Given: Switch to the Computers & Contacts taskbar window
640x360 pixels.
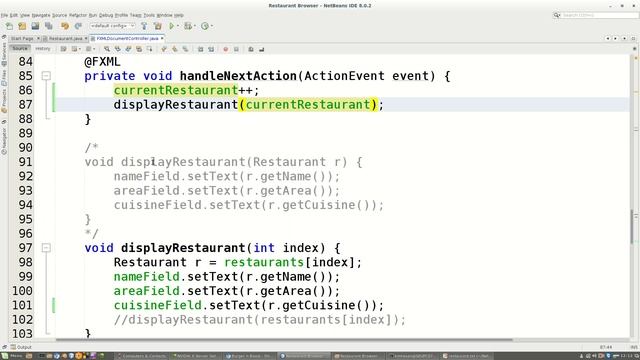Looking at the screenshot, I should click(141, 356).
